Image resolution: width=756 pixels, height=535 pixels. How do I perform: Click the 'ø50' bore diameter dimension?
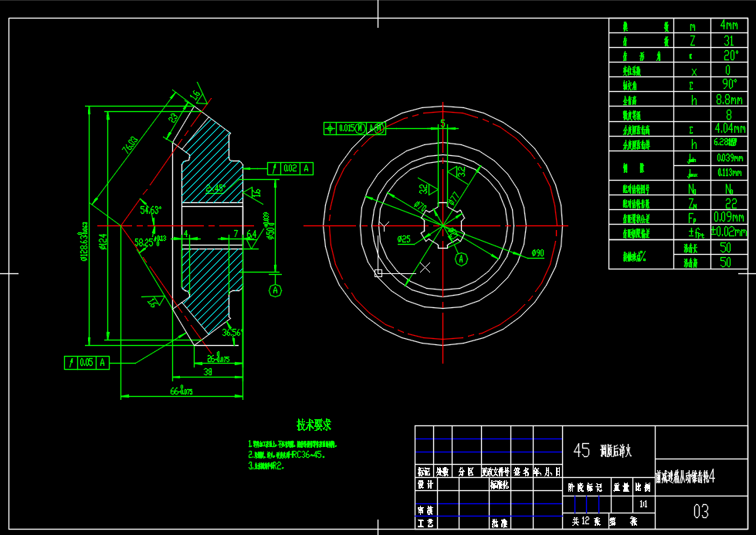[270, 225]
